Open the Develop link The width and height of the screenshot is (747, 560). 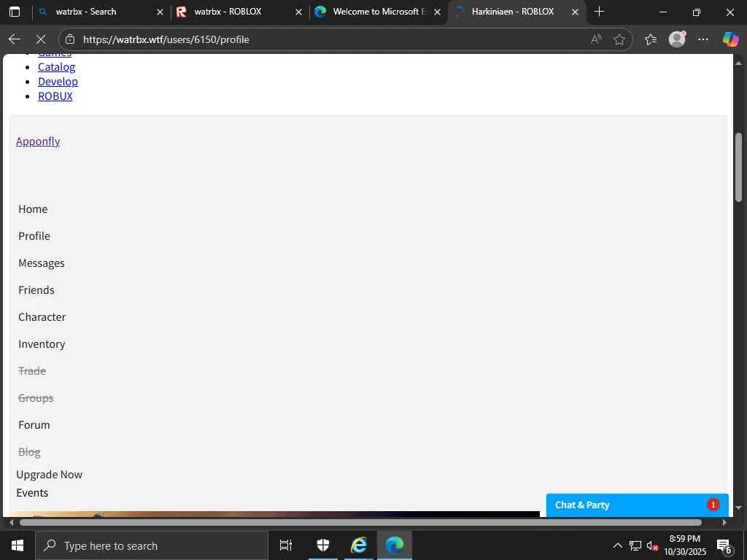point(58,82)
